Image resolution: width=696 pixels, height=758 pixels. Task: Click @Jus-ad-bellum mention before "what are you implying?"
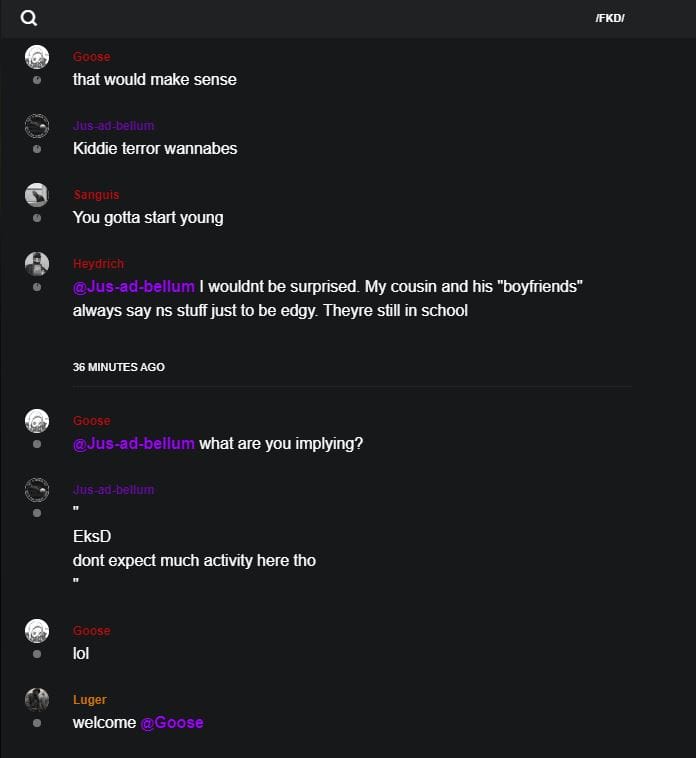[x=134, y=443]
